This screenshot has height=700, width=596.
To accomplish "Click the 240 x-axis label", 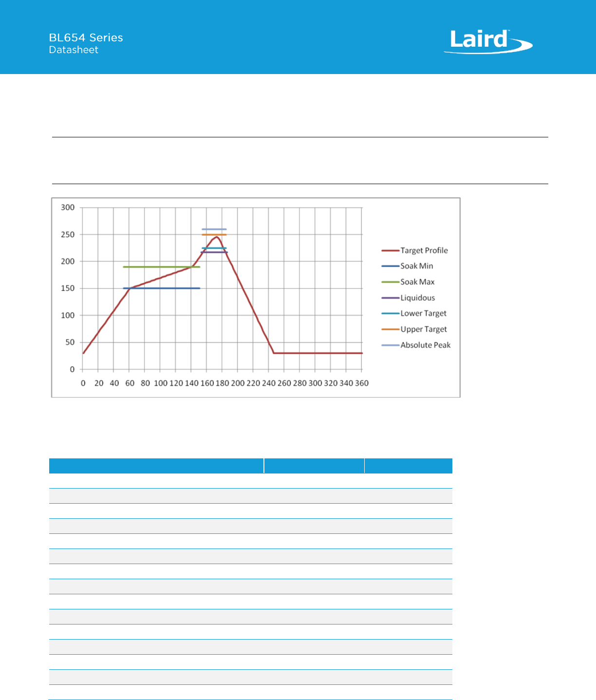I will [269, 383].
